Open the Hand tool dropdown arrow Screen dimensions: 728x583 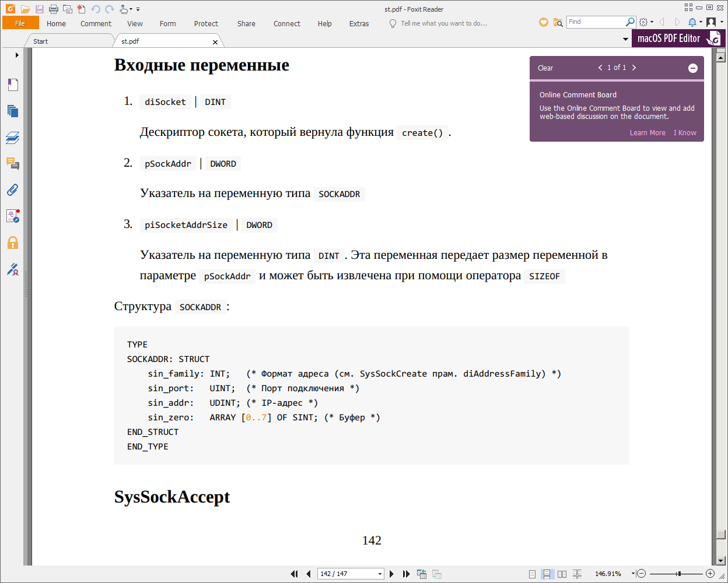[x=131, y=9]
